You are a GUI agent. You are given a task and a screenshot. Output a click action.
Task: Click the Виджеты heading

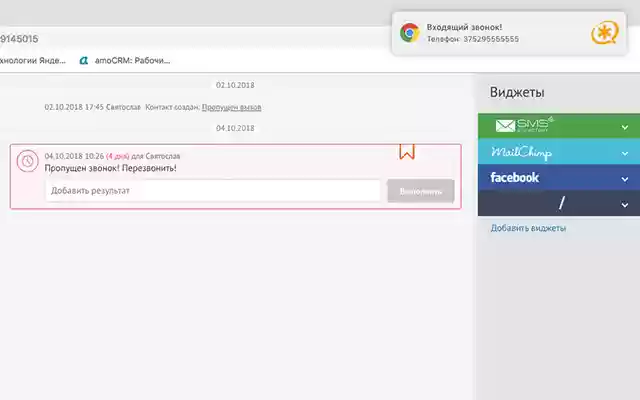click(x=517, y=92)
